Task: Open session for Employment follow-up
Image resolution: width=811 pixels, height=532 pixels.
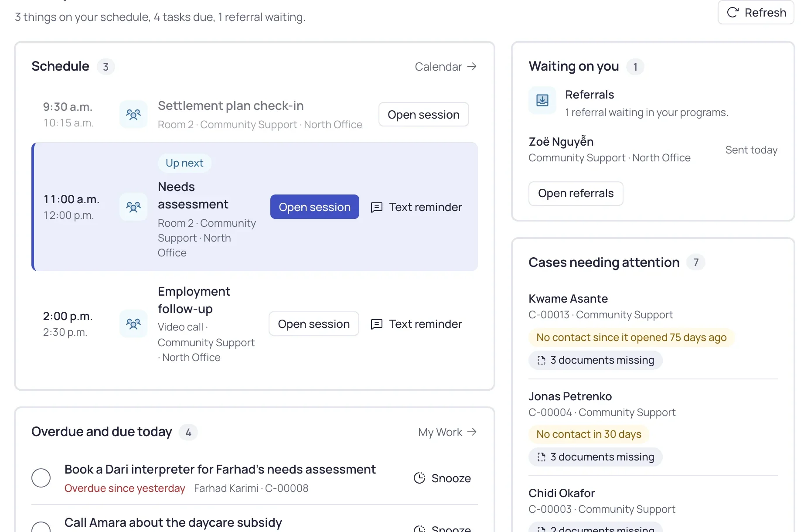Action: click(314, 324)
